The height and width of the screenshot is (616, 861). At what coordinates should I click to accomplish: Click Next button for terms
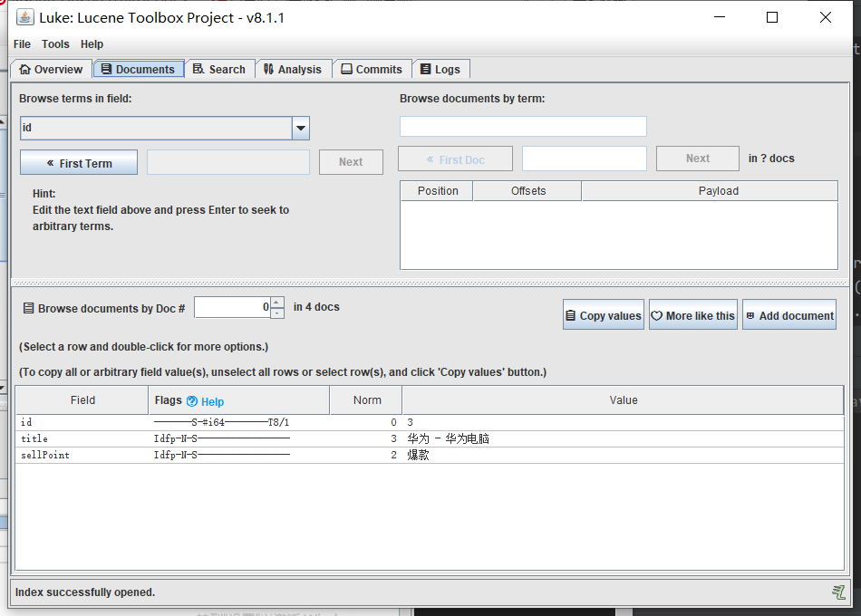tap(351, 162)
